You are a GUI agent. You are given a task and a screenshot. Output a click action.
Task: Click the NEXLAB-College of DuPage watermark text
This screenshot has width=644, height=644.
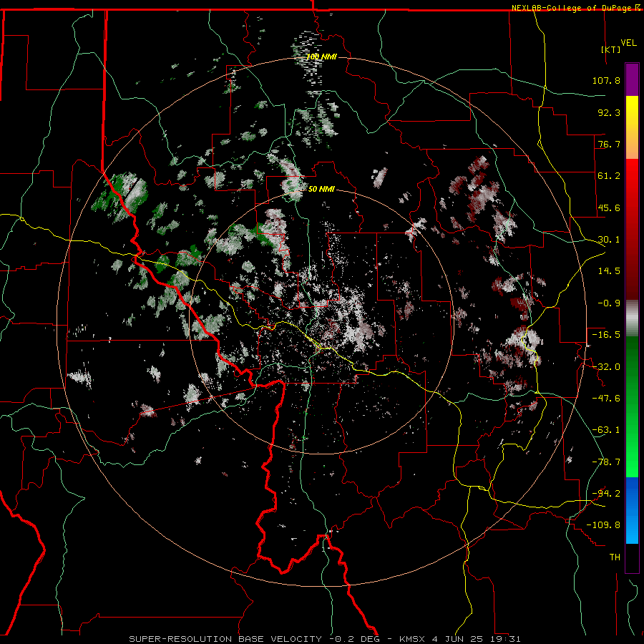point(576,8)
